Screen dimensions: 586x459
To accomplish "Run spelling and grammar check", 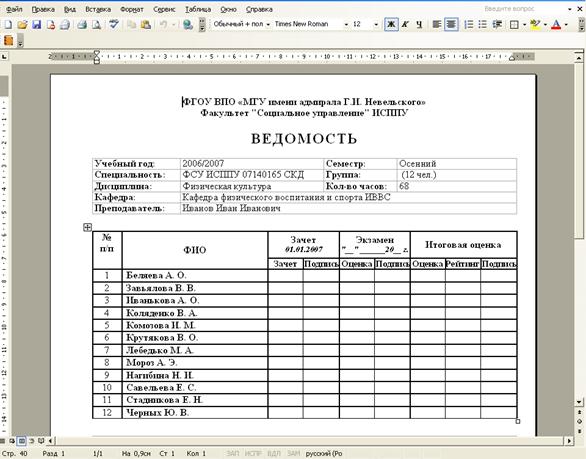I will point(114,25).
